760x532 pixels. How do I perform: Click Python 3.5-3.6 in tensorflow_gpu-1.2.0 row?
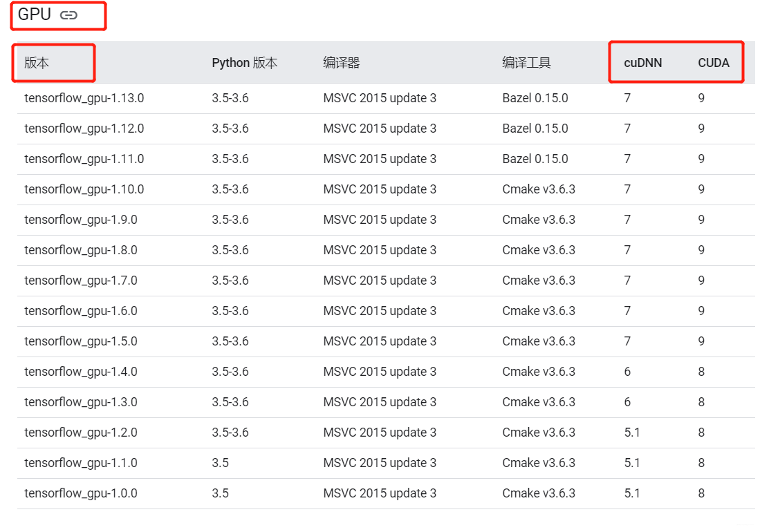pyautogui.click(x=230, y=433)
